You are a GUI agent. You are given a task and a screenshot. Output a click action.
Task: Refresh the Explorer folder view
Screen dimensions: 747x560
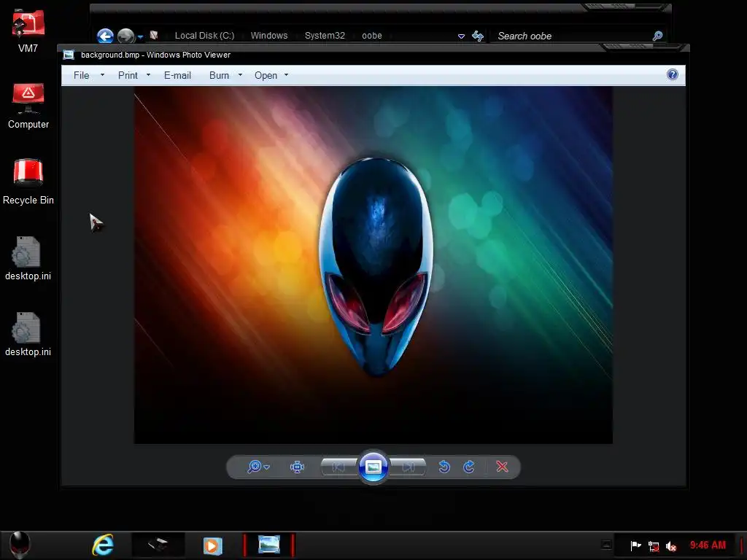[478, 36]
